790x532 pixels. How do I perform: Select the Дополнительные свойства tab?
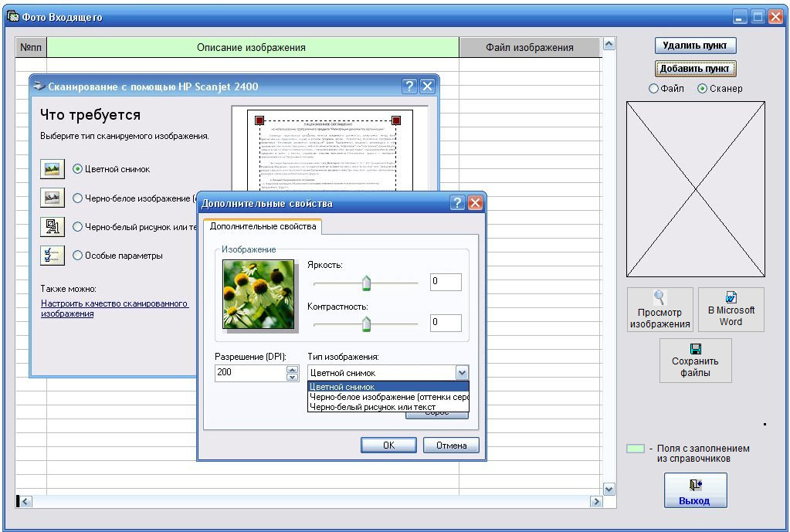click(263, 226)
